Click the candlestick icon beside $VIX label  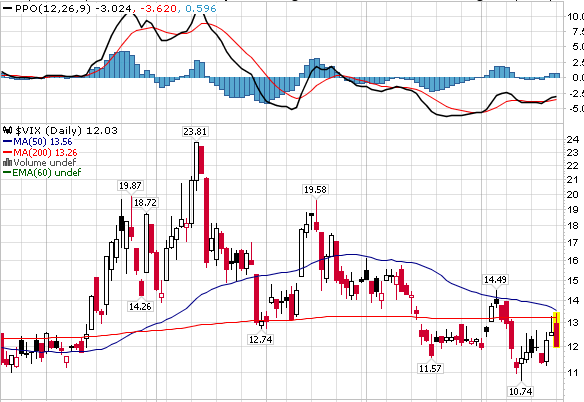[x=7, y=130]
